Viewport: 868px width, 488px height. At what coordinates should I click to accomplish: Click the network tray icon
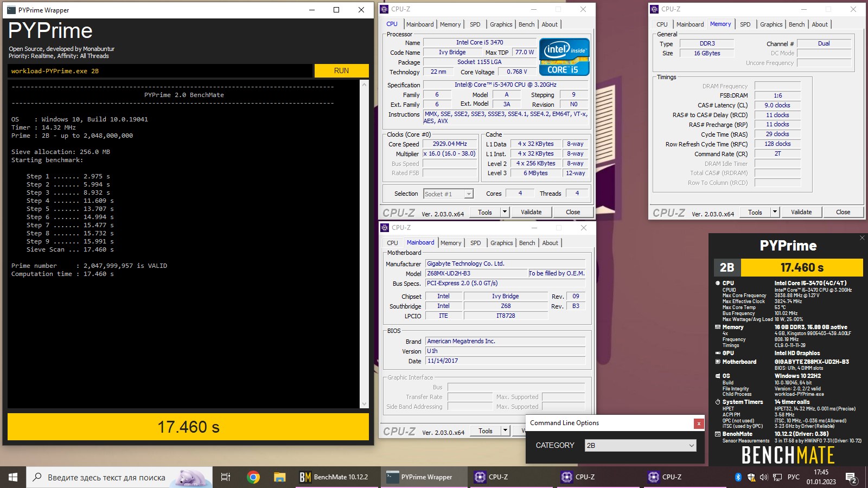(777, 477)
